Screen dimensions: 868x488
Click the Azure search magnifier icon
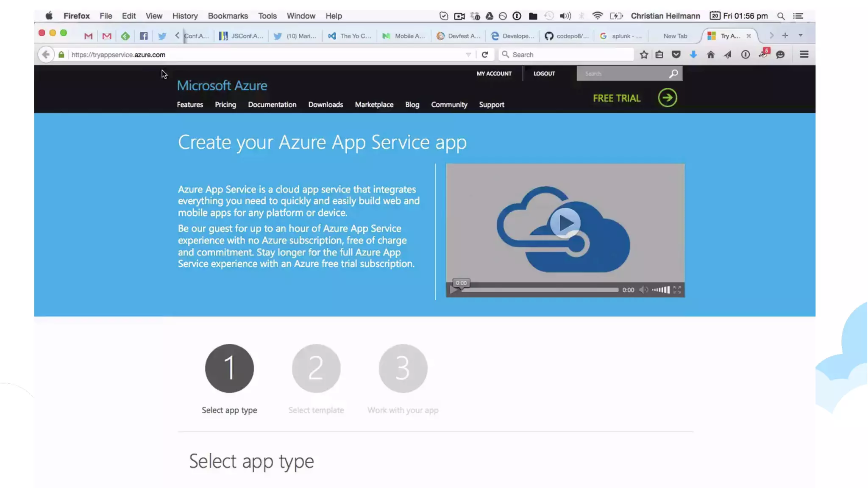(x=673, y=74)
